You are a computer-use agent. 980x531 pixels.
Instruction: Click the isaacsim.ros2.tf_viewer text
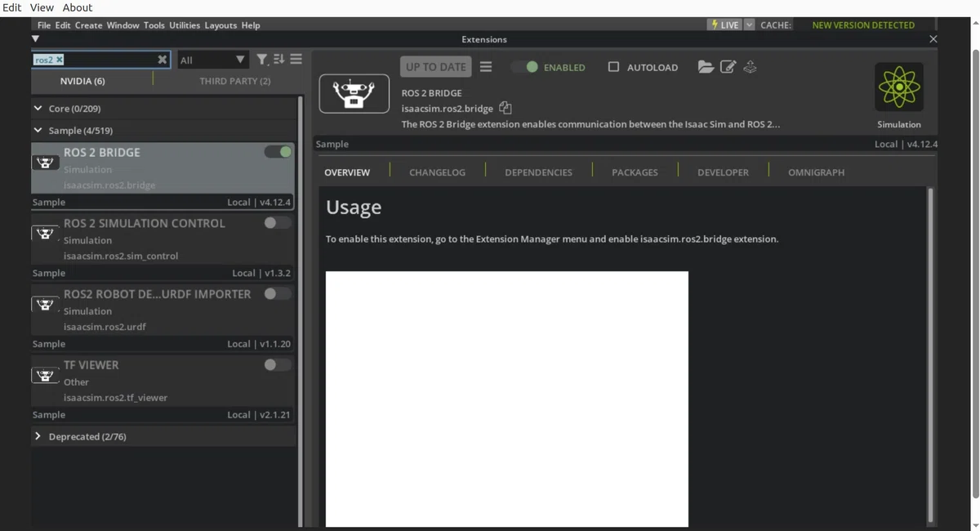tap(115, 398)
